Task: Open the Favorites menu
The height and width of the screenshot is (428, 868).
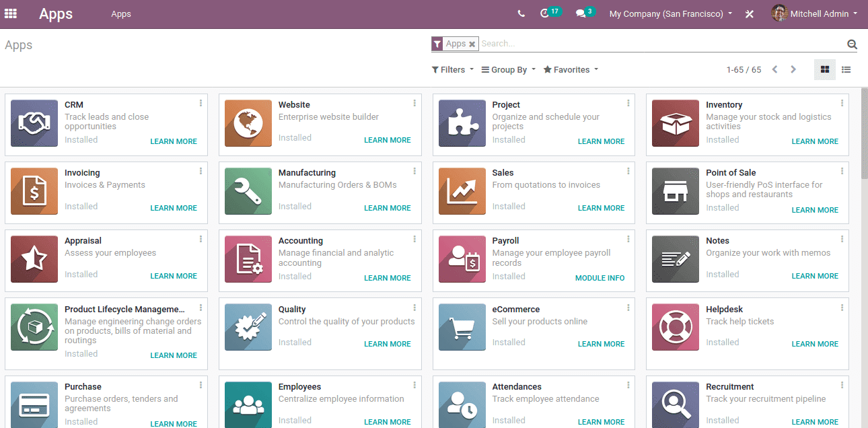Action: point(570,69)
